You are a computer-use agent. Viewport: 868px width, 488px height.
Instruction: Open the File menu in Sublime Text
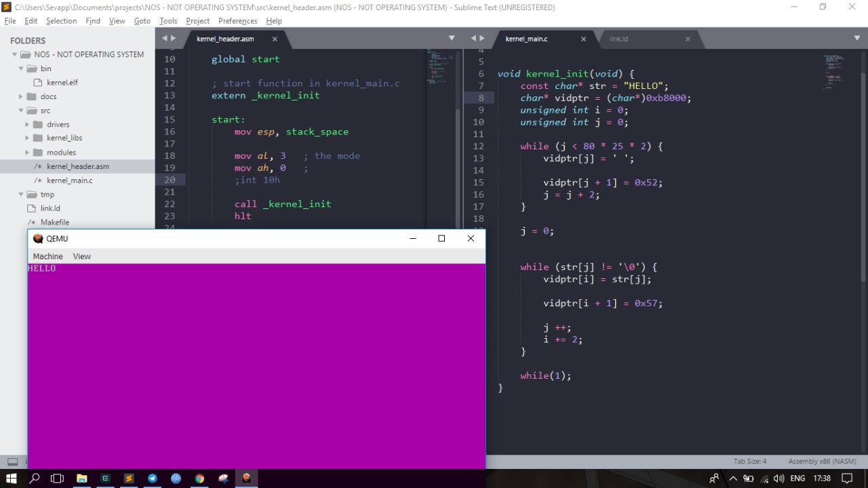click(x=10, y=21)
